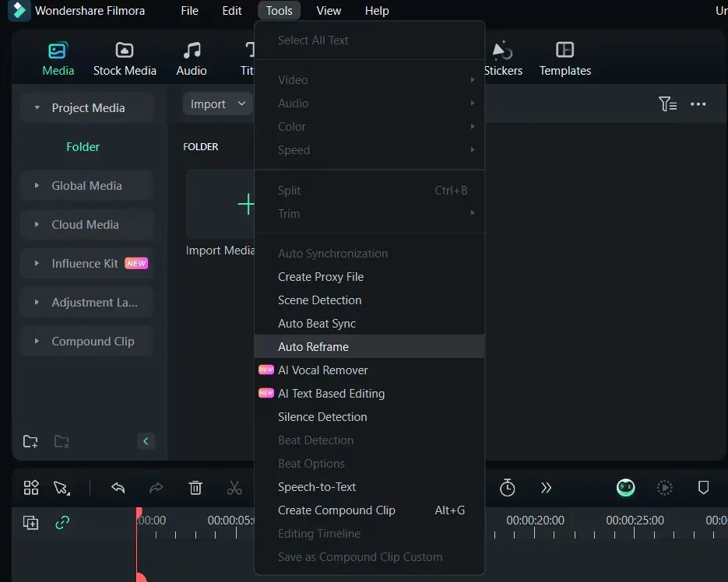
Task: Toggle the auto ripple link icon
Action: (x=62, y=523)
